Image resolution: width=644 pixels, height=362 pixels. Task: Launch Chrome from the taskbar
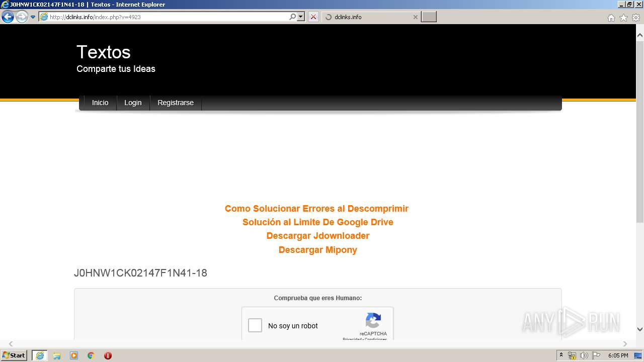91,355
